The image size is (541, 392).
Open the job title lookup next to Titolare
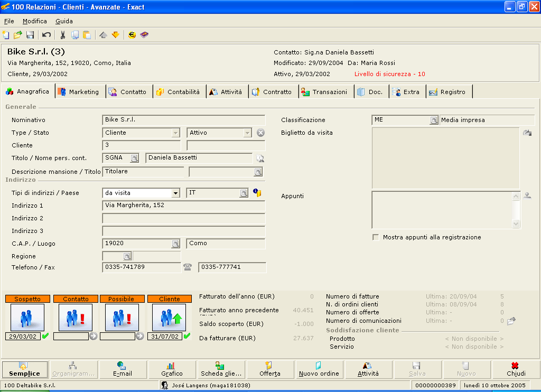(x=258, y=172)
